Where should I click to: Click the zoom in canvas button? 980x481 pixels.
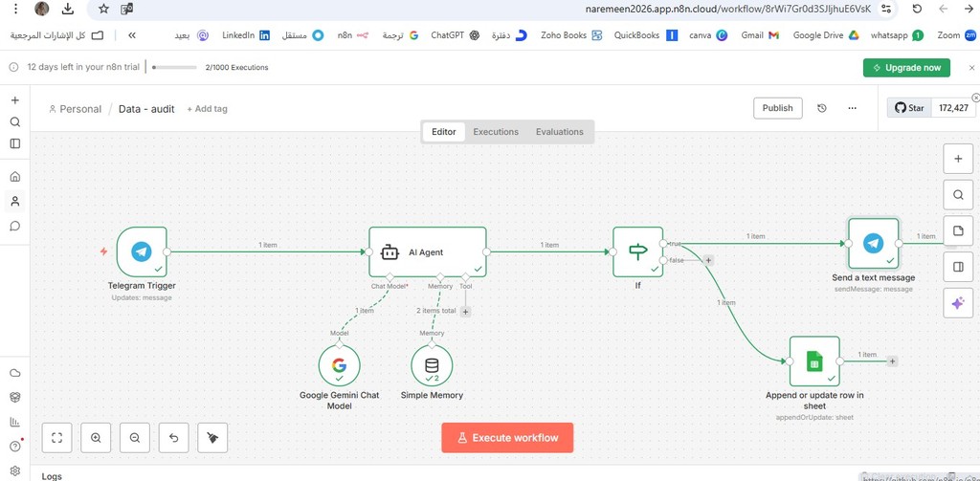(96, 438)
